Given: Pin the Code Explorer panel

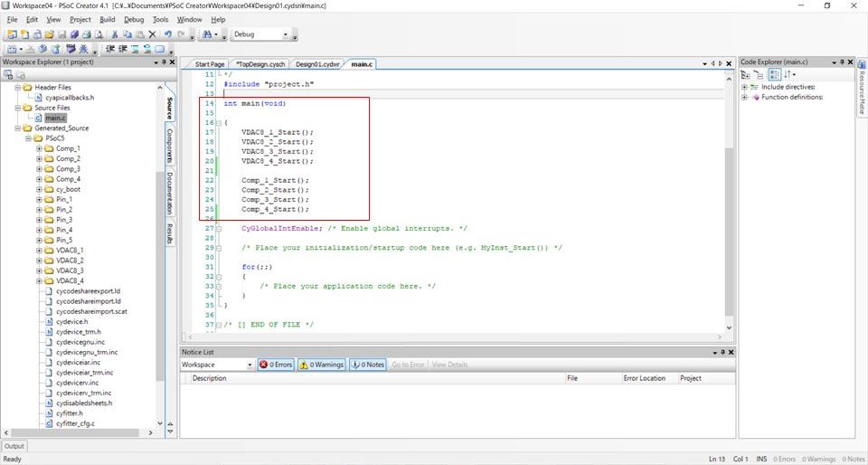Looking at the screenshot, I should [842, 62].
